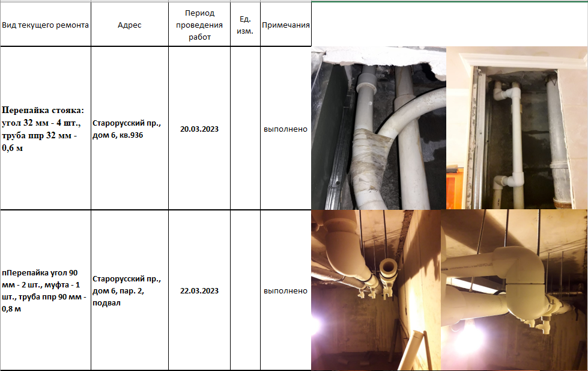Select 'выполнено' in the 22.03.2023 row
The image size is (588, 371).
tap(286, 290)
